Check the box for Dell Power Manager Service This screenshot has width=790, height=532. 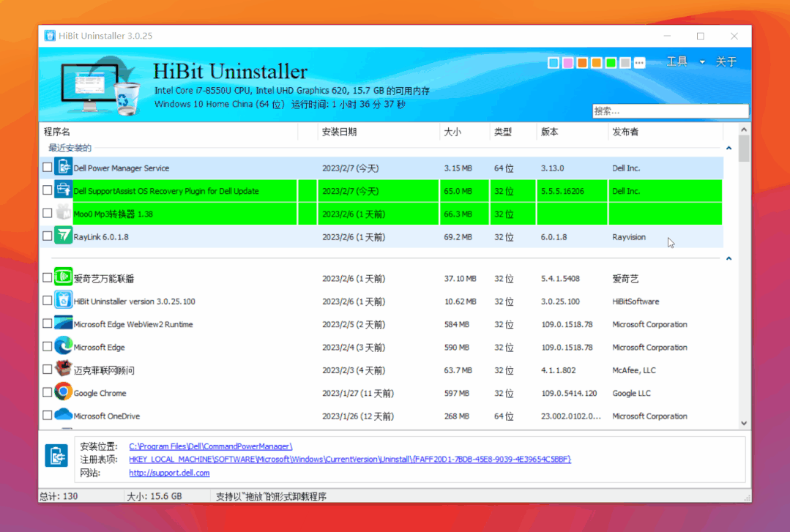click(x=48, y=168)
